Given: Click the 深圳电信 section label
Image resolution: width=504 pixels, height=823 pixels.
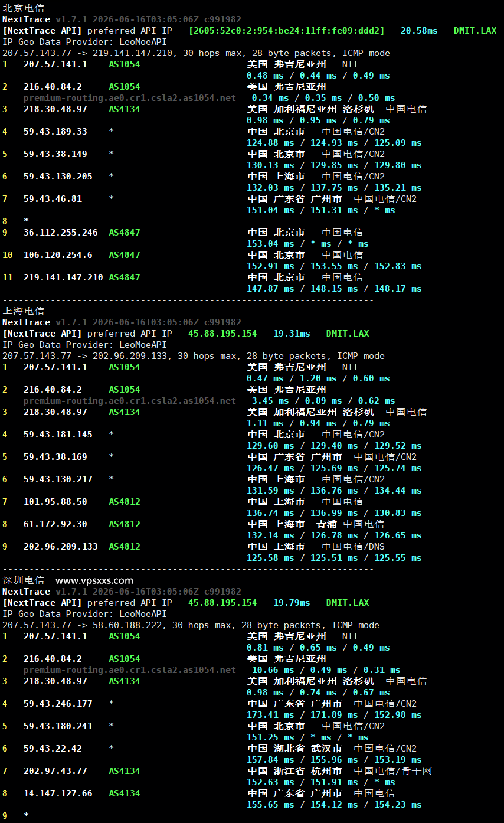Looking at the screenshot, I should click(23, 580).
